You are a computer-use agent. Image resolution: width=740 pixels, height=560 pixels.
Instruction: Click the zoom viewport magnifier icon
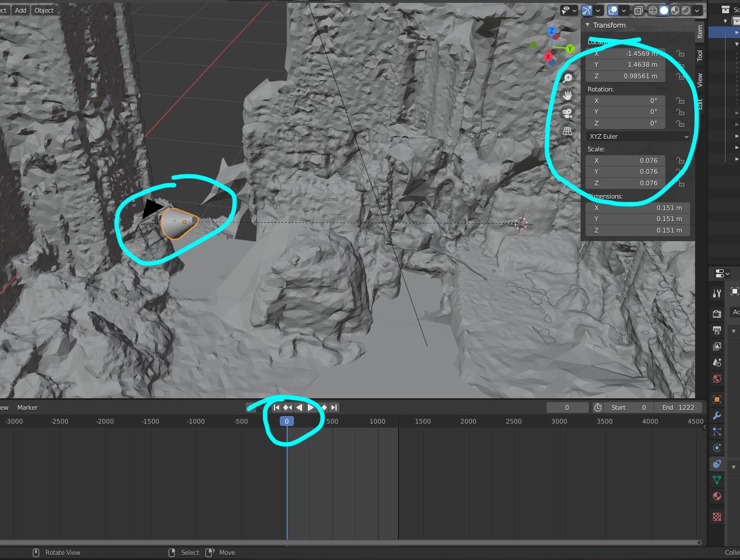coord(567,78)
